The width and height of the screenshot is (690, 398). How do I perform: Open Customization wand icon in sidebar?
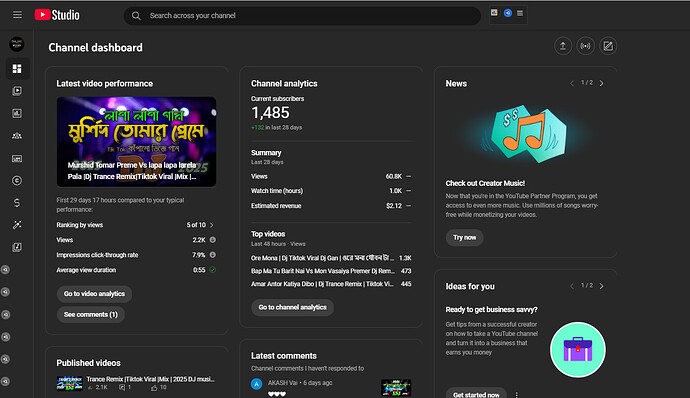(17, 225)
